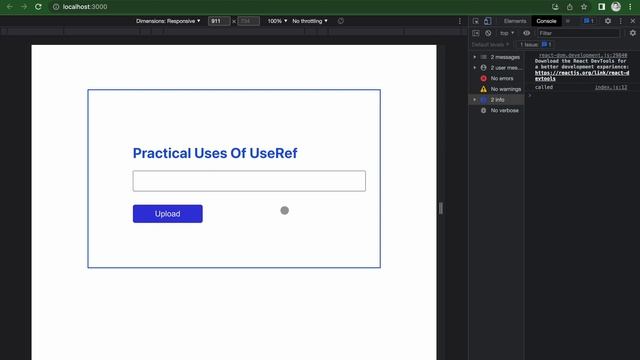Open the browser side panel icon
The height and width of the screenshot is (360, 640).
coord(601,7)
